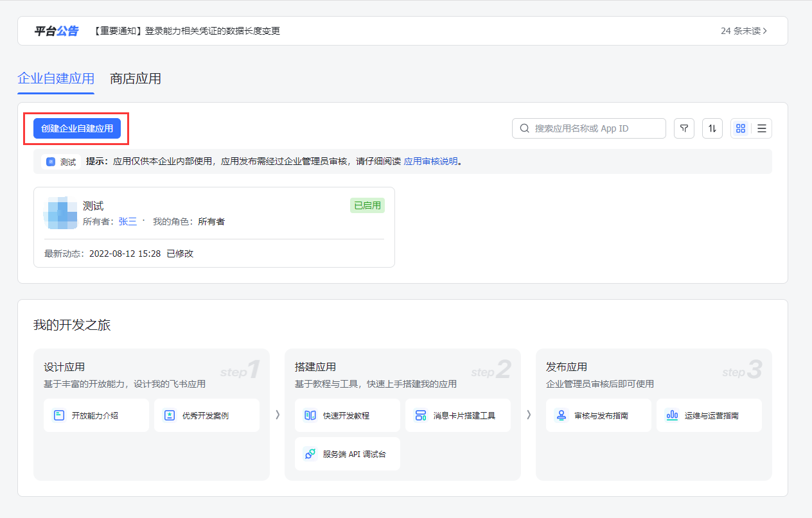Image resolution: width=812 pixels, height=518 pixels.
Task: Open 运维与运营指南 card
Action: (x=709, y=415)
